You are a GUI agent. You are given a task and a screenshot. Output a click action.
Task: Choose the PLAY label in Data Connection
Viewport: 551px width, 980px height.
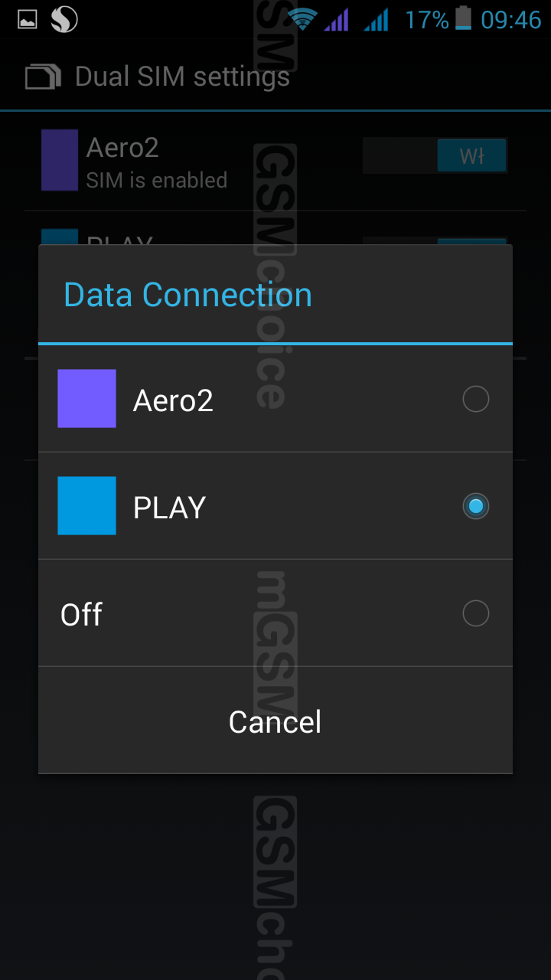[169, 507]
